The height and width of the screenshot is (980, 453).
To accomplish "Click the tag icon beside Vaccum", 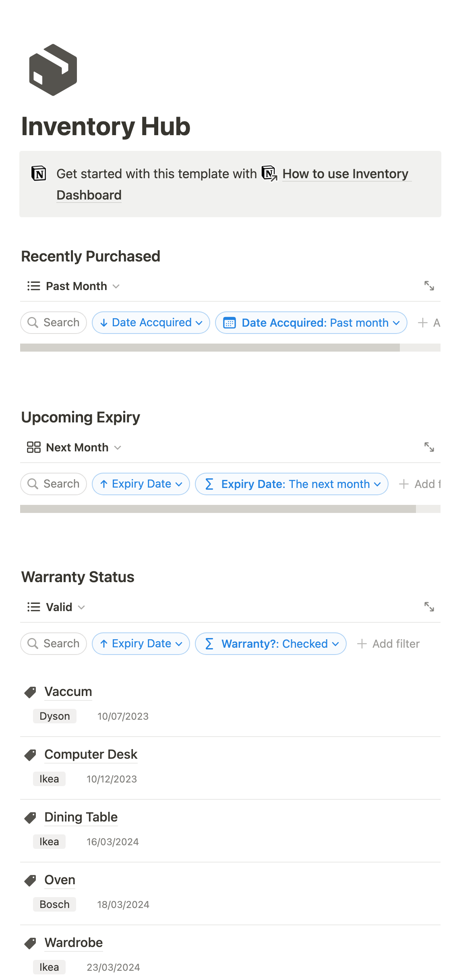I will pyautogui.click(x=30, y=692).
